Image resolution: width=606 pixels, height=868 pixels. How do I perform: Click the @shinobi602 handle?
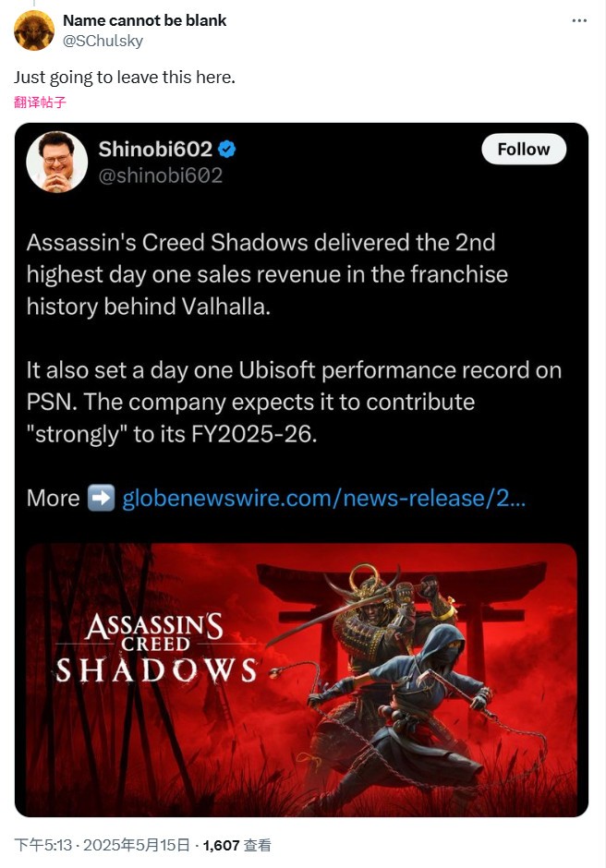(x=161, y=175)
